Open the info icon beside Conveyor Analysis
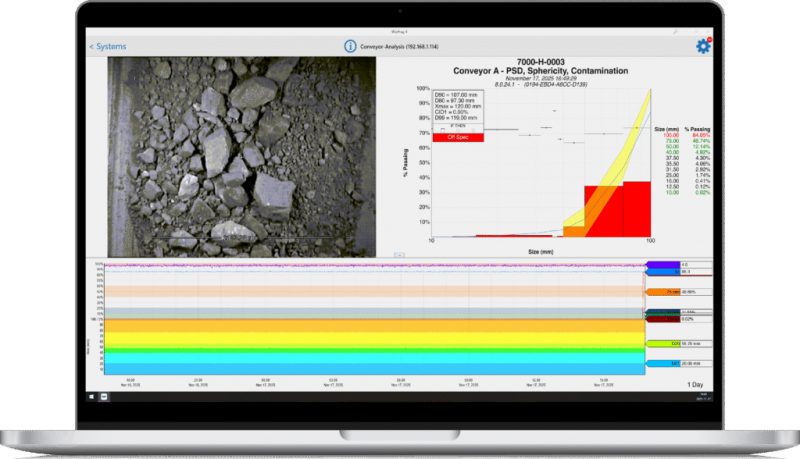This screenshot has height=459, width=800. [x=350, y=46]
